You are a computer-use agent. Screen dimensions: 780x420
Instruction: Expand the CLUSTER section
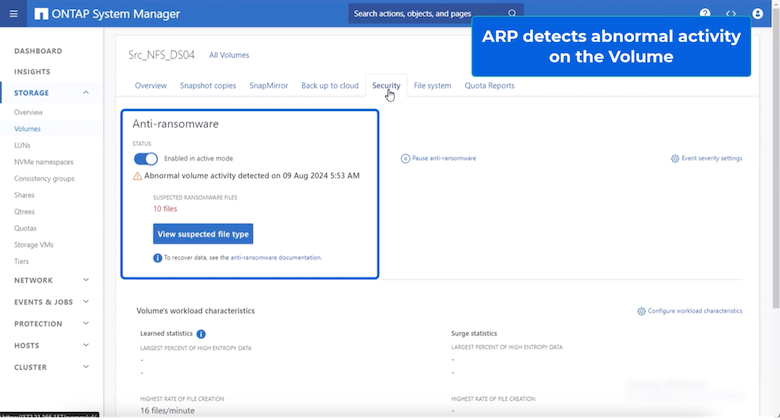tap(51, 367)
